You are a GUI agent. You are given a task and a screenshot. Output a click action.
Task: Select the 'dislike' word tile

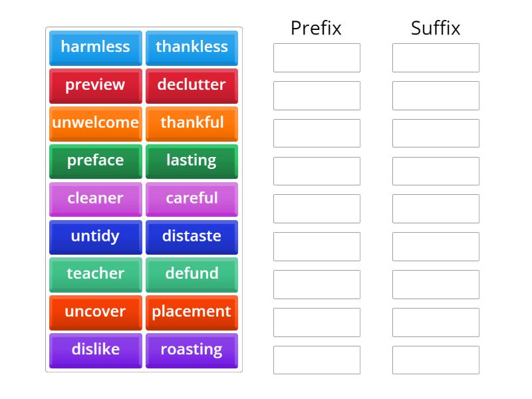click(x=95, y=350)
